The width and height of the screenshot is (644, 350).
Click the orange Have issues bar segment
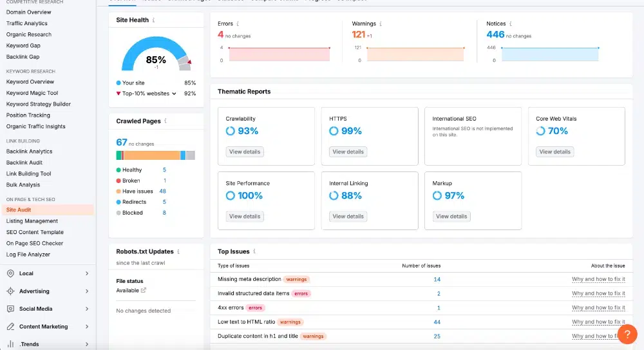tap(152, 155)
